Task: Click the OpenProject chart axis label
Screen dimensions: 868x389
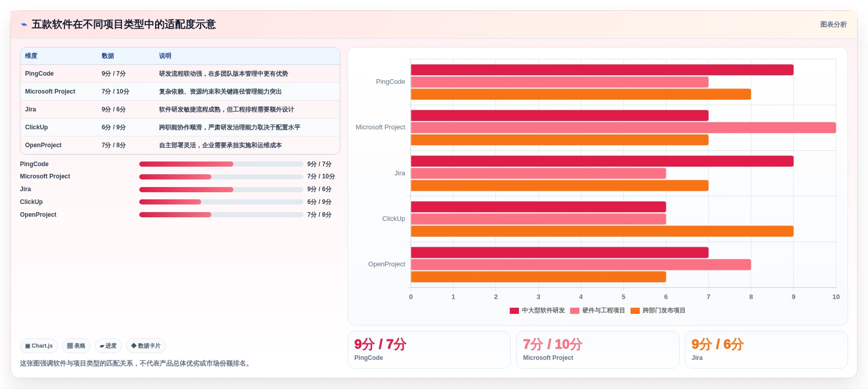Action: coord(386,264)
